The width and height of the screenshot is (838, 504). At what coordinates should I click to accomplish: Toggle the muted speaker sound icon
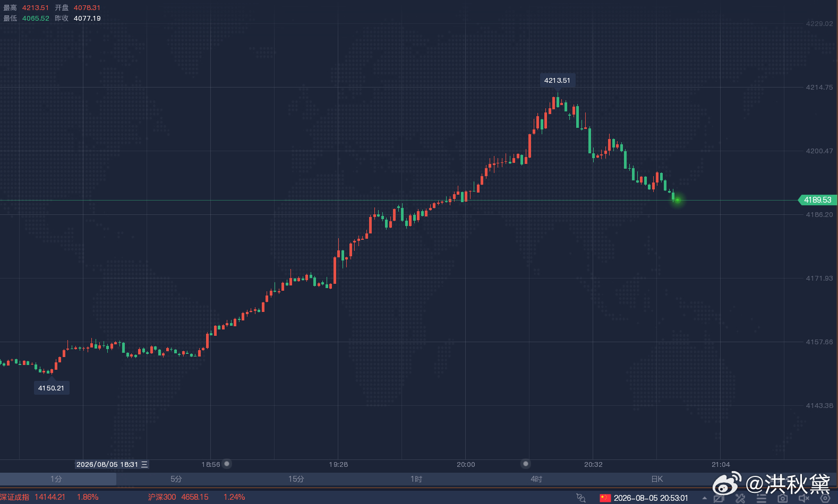[804, 498]
